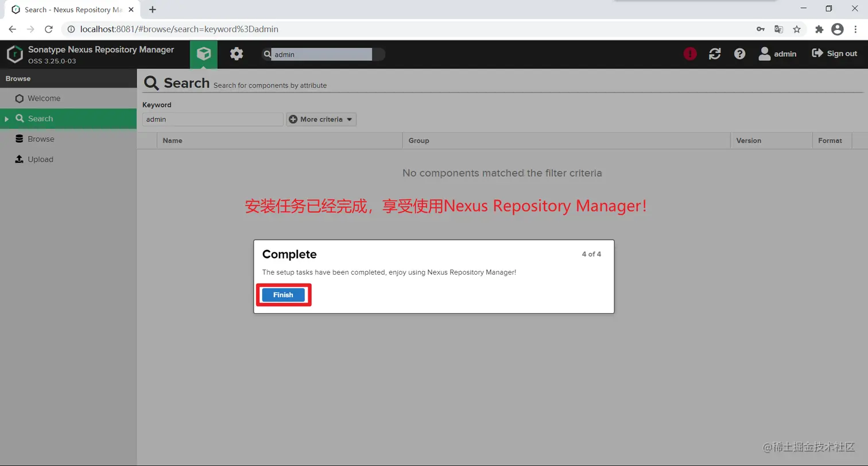
Task: Click the Refresh icon in Nexus header
Action: [x=715, y=53]
